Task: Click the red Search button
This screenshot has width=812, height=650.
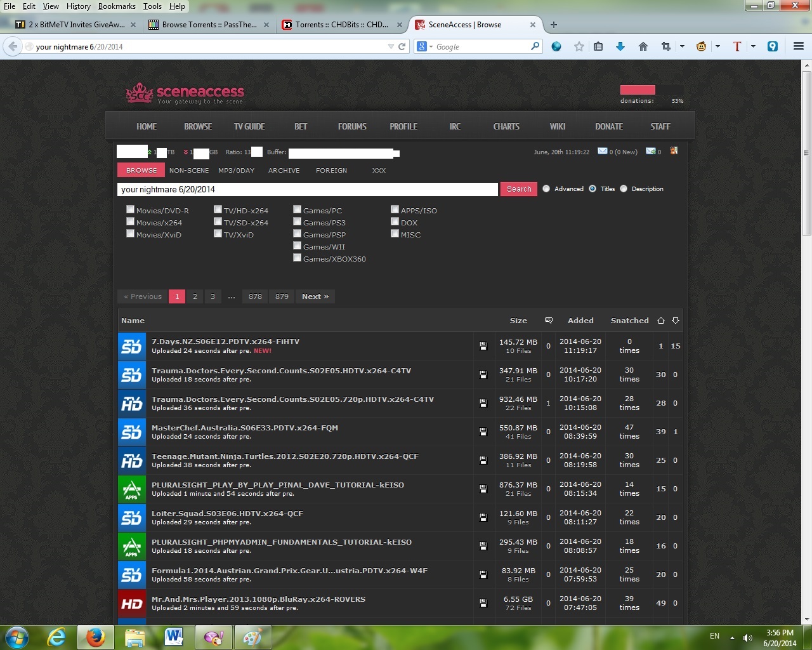Action: [519, 189]
